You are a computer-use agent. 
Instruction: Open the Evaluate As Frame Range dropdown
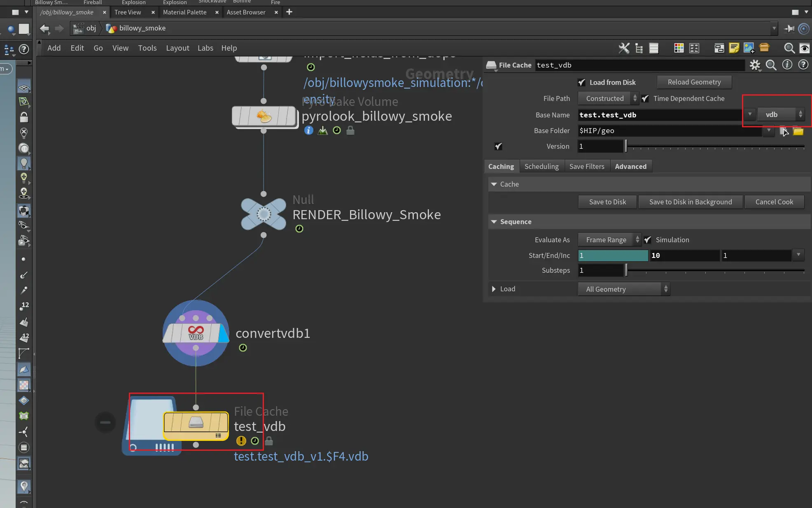(x=609, y=240)
